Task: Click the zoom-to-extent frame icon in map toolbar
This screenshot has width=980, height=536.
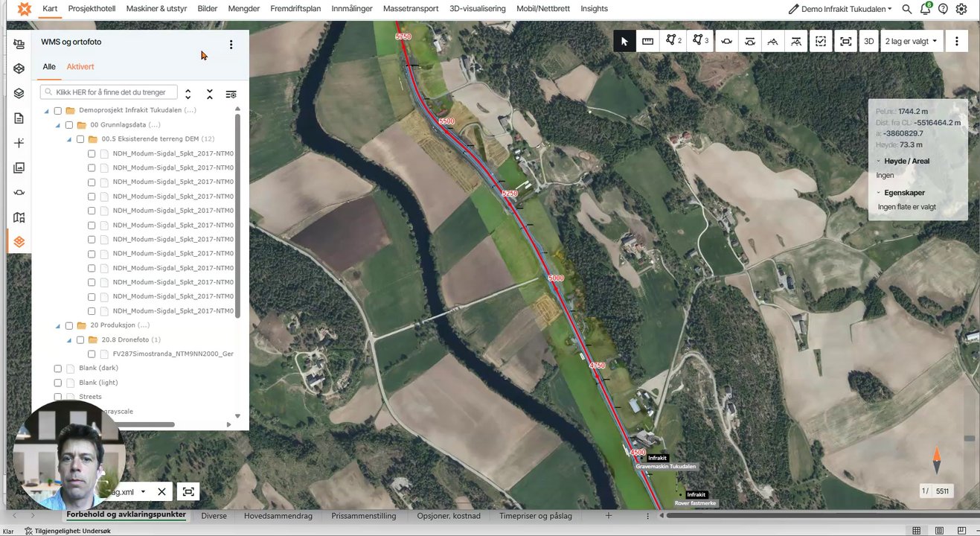Action: click(x=845, y=42)
